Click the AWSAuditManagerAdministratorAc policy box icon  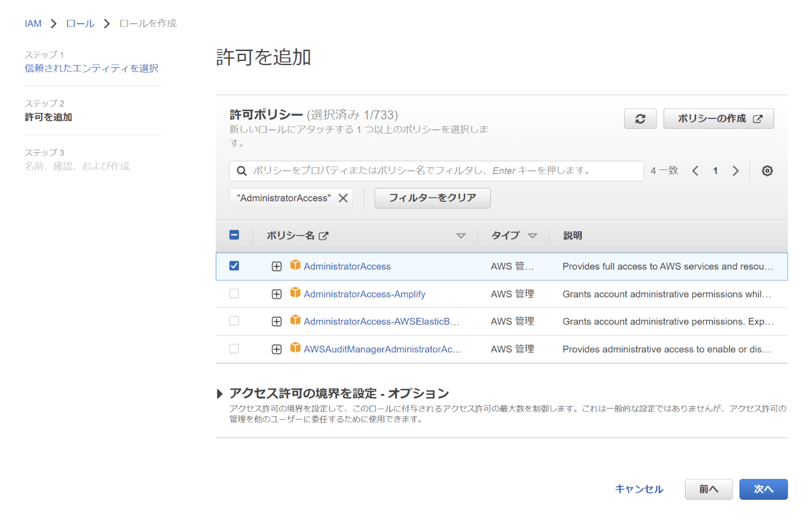pyautogui.click(x=295, y=348)
